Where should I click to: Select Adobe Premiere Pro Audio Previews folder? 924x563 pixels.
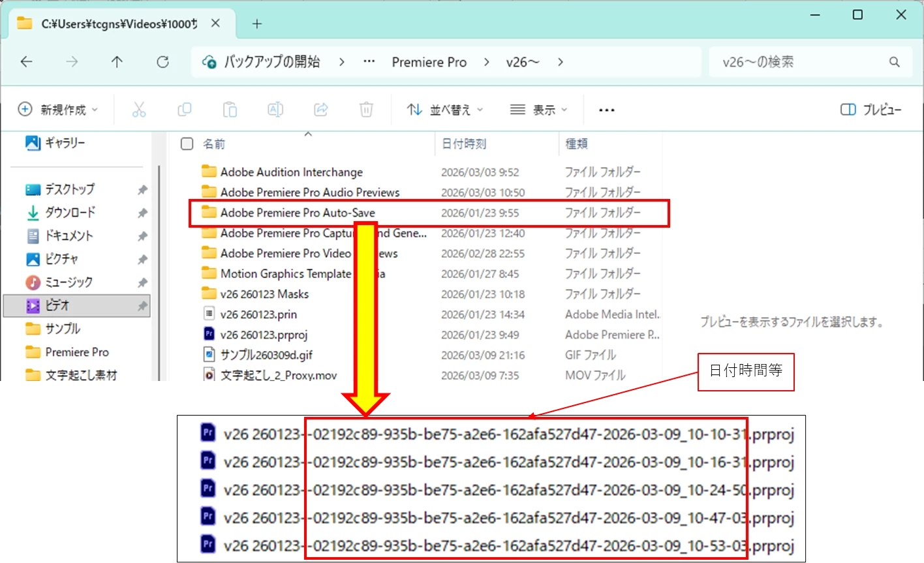click(310, 192)
